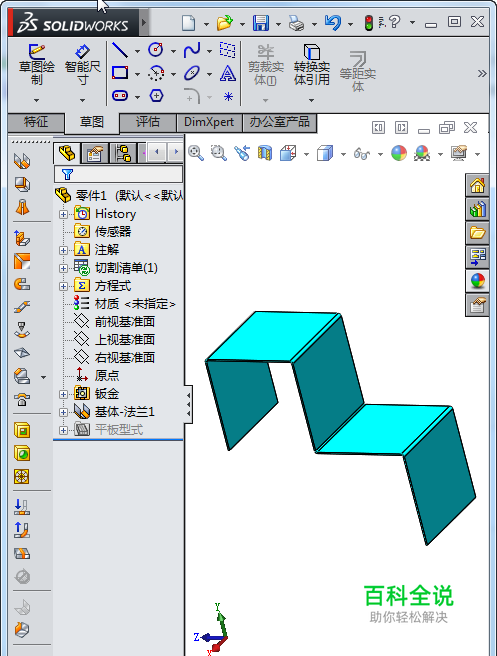Image resolution: width=497 pixels, height=656 pixels.
Task: Expand the History tree node
Action: tap(63, 214)
